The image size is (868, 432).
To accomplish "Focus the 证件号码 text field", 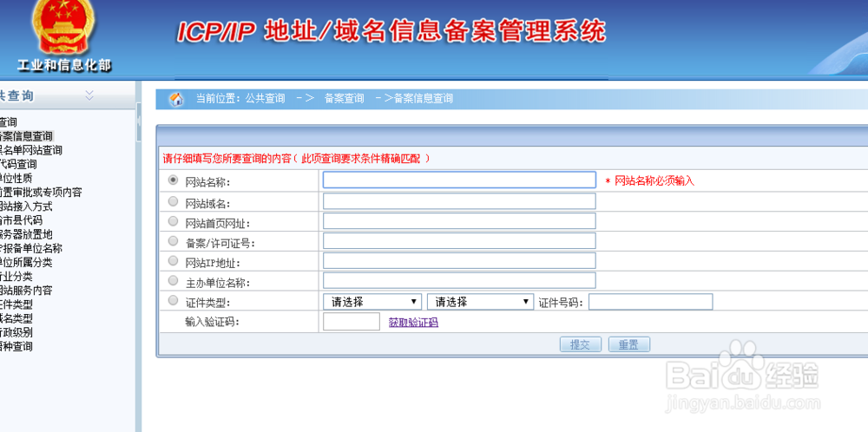I will click(650, 302).
